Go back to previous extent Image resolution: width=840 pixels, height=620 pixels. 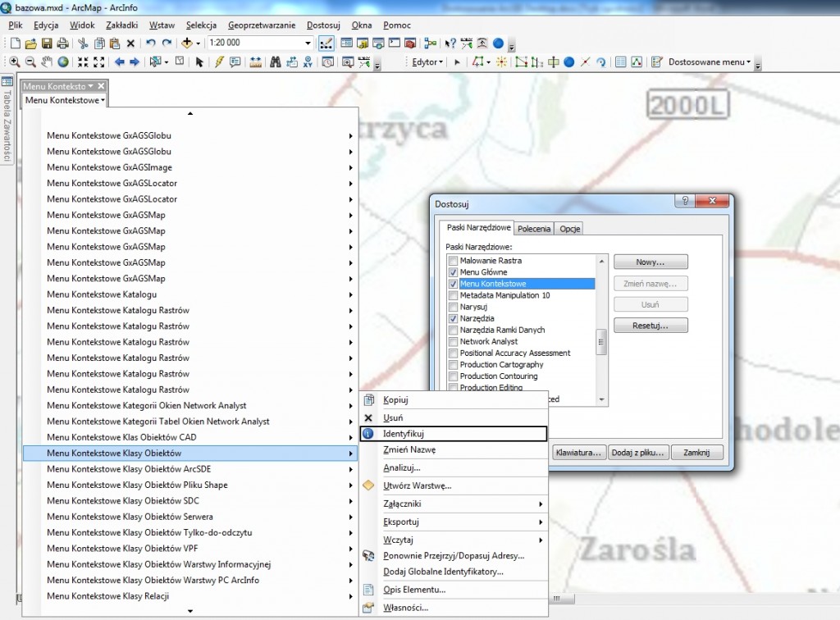coord(119,62)
